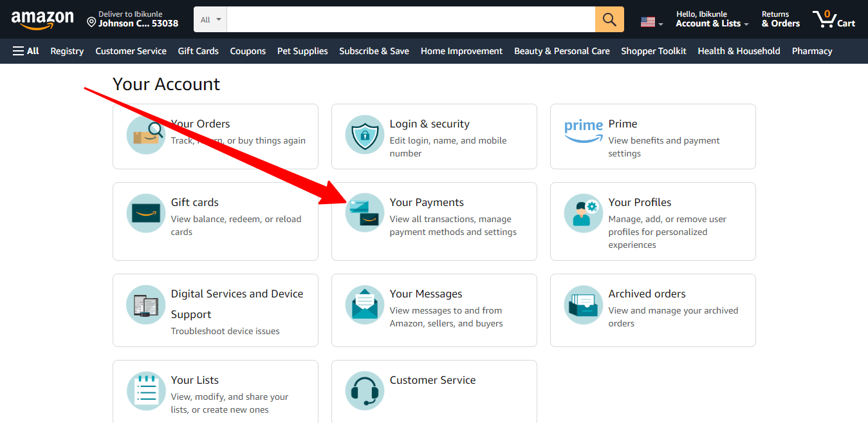Click the Your Orders package icon
The width and height of the screenshot is (868, 423).
(x=146, y=135)
